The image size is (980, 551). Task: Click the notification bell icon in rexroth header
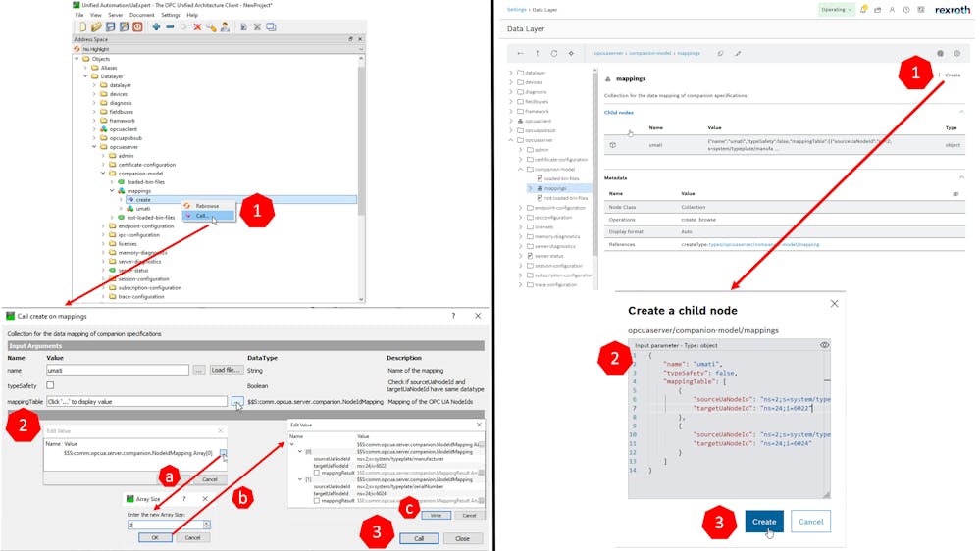[x=863, y=10]
